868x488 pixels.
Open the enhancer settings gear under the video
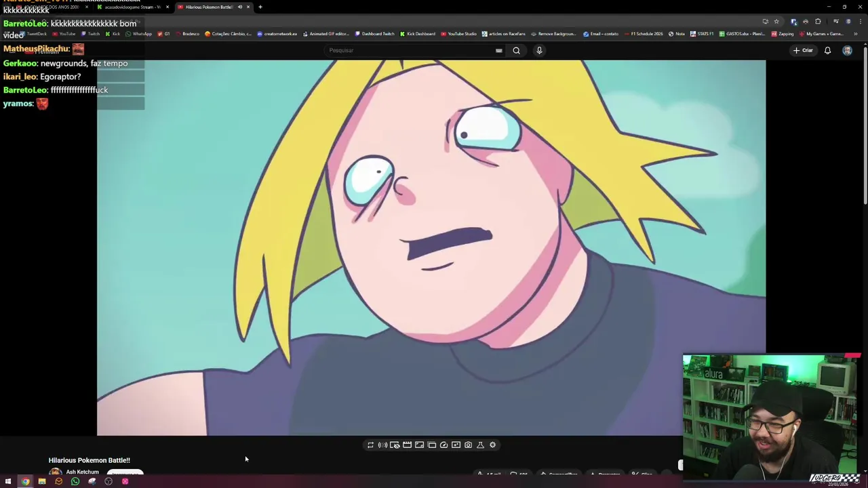point(492,445)
